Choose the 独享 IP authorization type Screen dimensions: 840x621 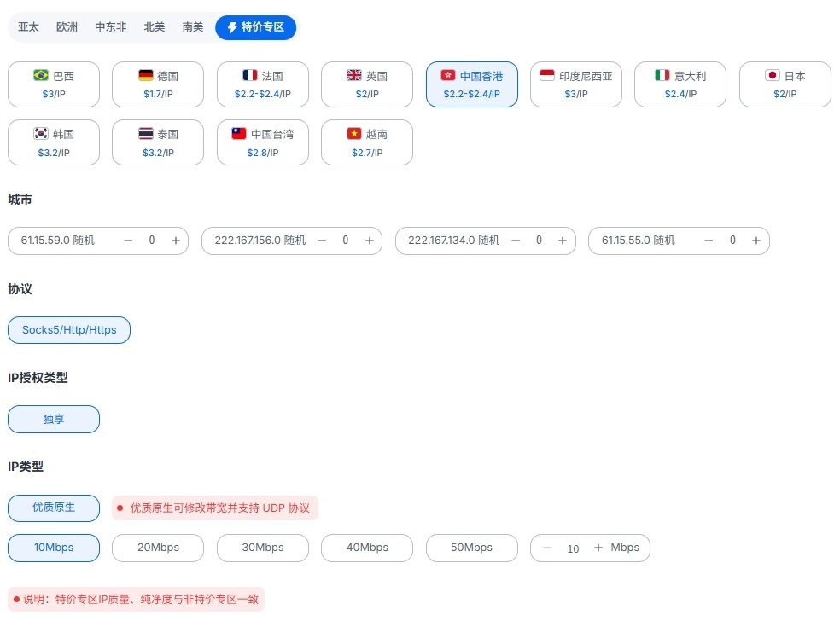coord(54,419)
